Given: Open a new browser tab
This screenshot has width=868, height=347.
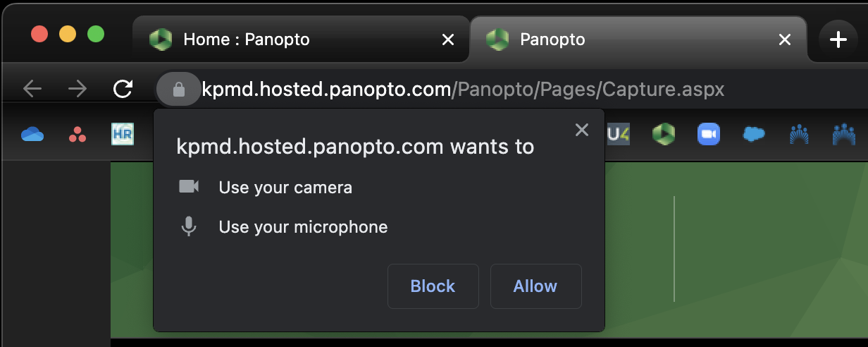Looking at the screenshot, I should pos(838,40).
